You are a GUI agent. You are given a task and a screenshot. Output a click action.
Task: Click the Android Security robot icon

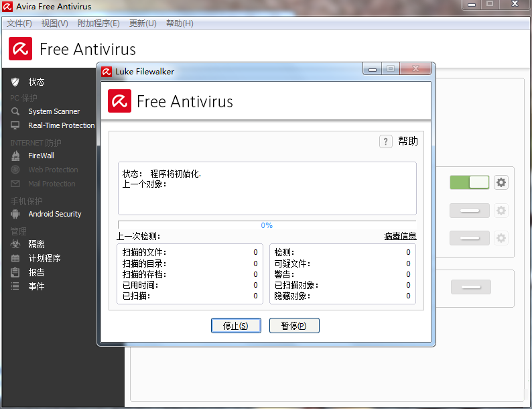click(15, 214)
